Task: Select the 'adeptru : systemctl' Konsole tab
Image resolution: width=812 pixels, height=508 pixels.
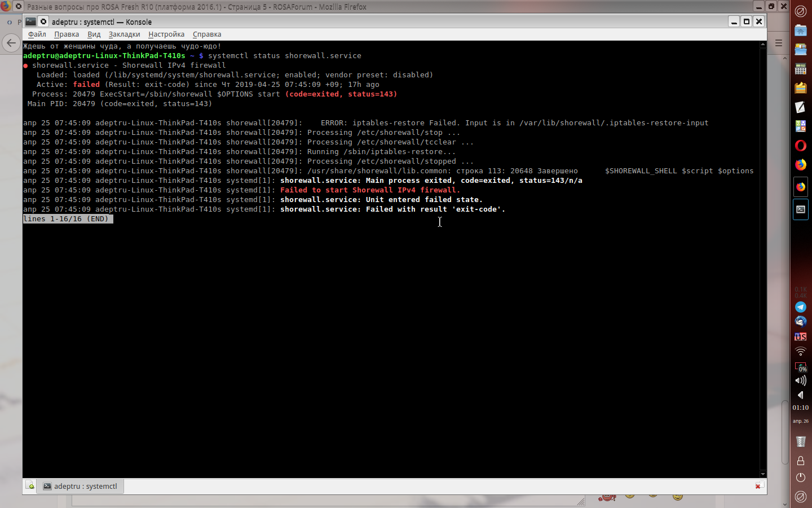Action: (80, 486)
